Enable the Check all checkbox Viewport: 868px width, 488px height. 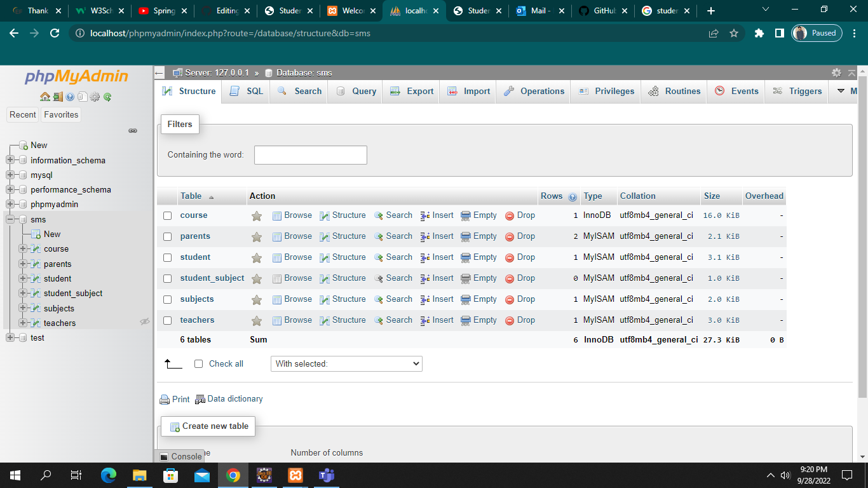click(198, 363)
